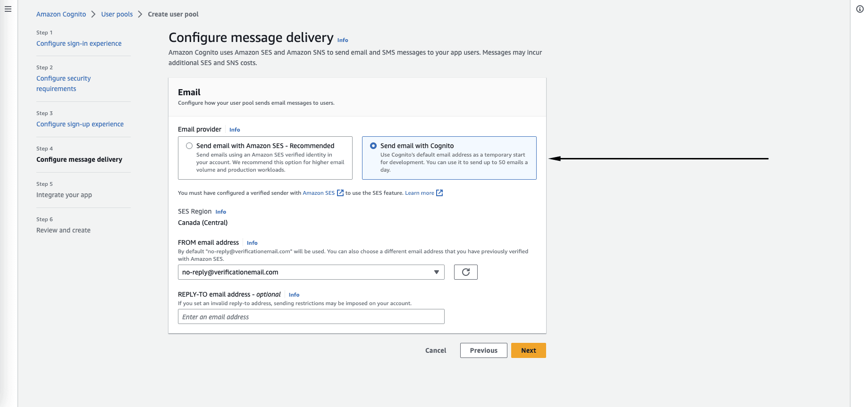
Task: Open the hamburger navigation menu
Action: (8, 9)
